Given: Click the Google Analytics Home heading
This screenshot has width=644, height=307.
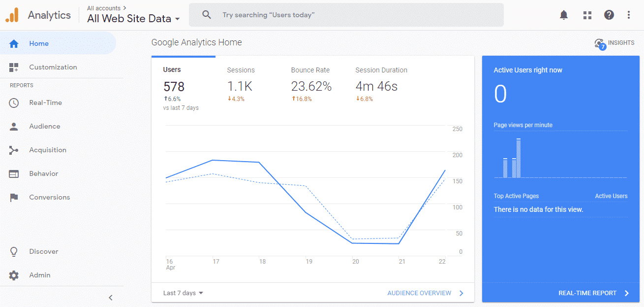Looking at the screenshot, I should point(197,42).
